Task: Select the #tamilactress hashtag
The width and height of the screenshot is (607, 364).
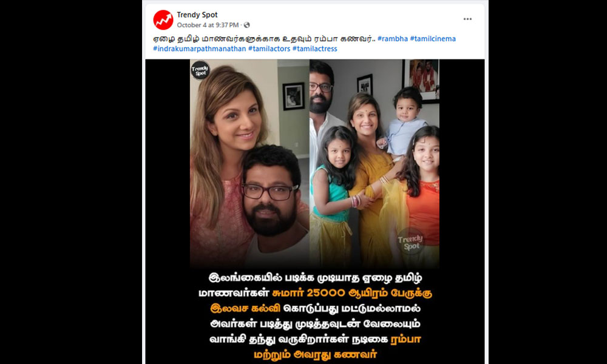Action: (x=314, y=49)
